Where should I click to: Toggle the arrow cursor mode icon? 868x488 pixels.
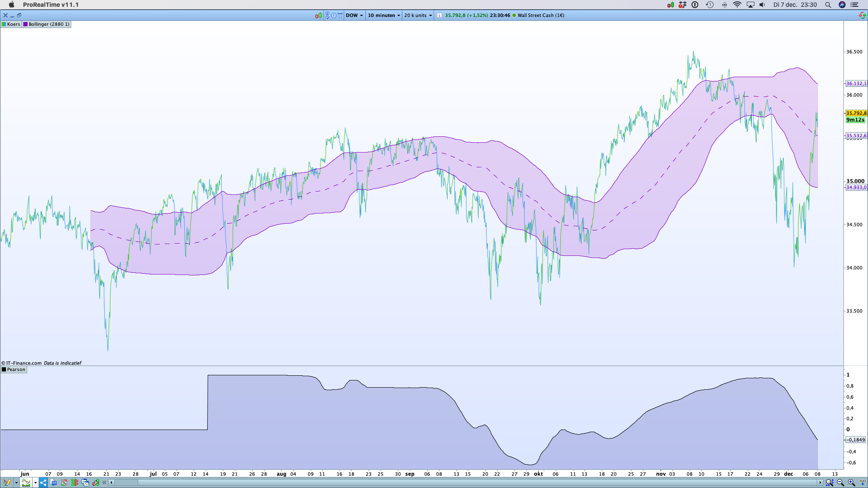(x=340, y=15)
